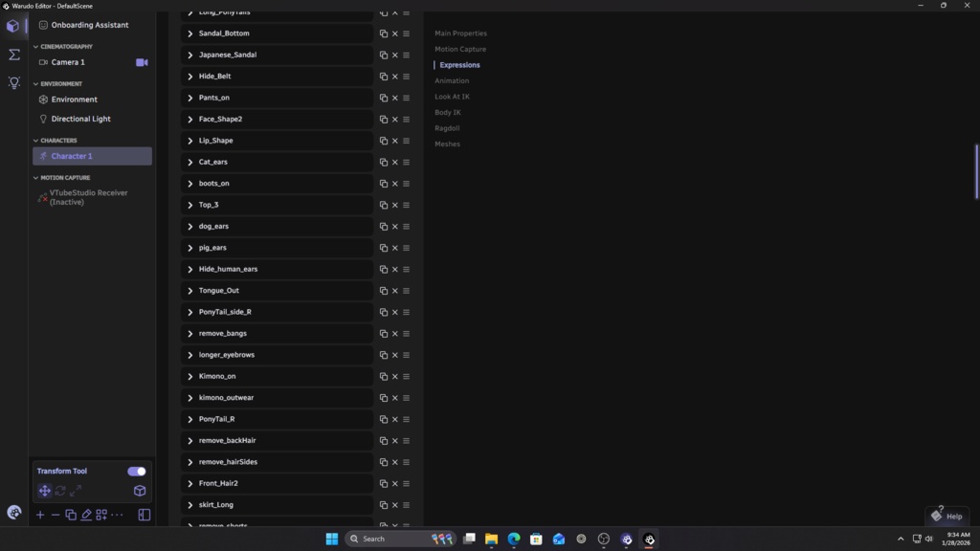Jump to Look At IK section

pos(452,97)
